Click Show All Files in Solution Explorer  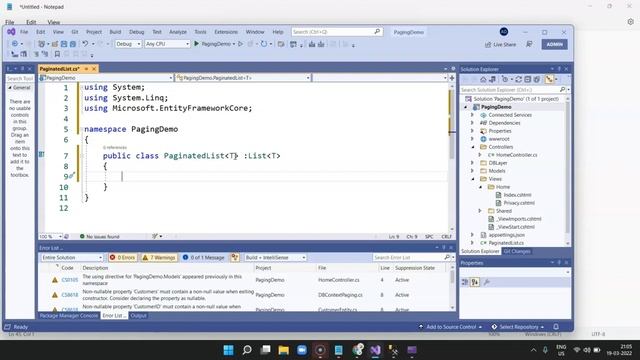(x=536, y=80)
